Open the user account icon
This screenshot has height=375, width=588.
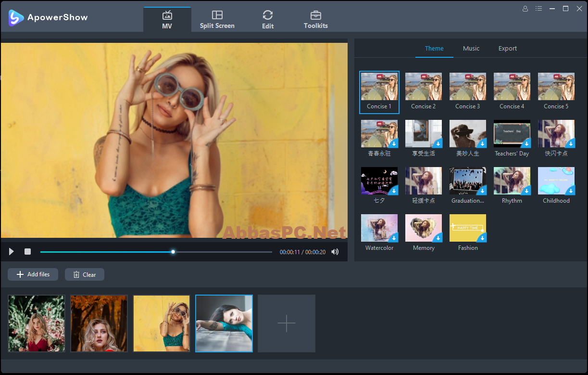(x=525, y=9)
